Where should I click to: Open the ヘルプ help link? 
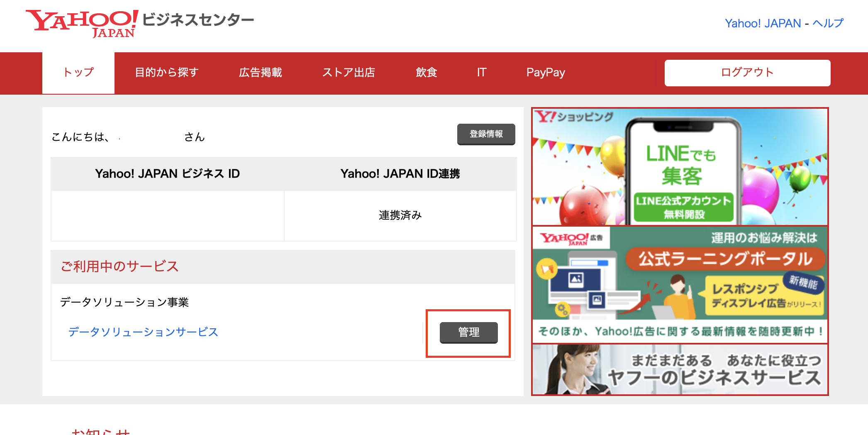(828, 23)
